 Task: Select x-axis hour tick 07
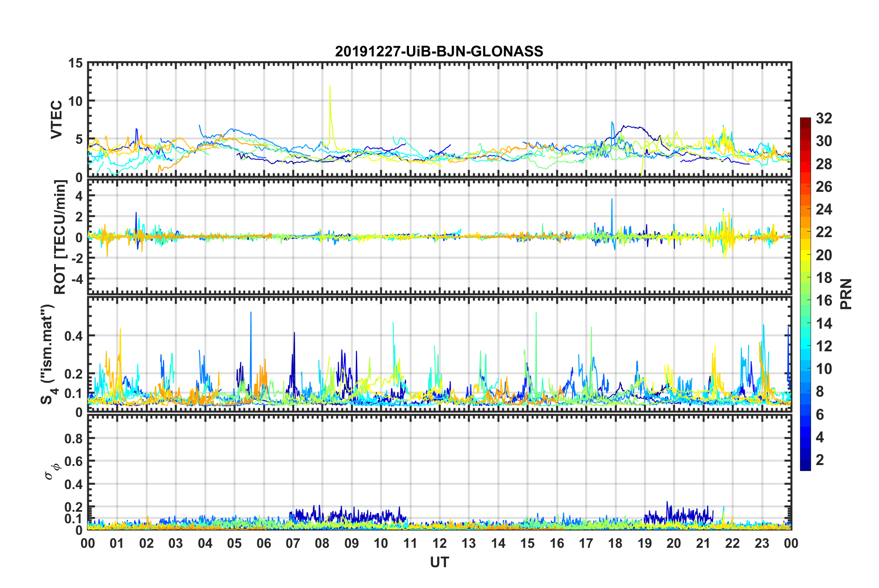[293, 543]
